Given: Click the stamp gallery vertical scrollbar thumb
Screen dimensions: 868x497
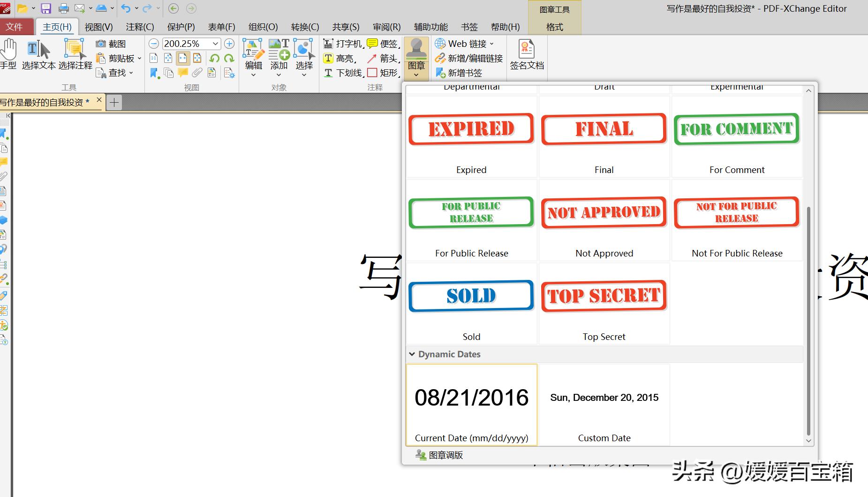Looking at the screenshot, I should click(808, 321).
